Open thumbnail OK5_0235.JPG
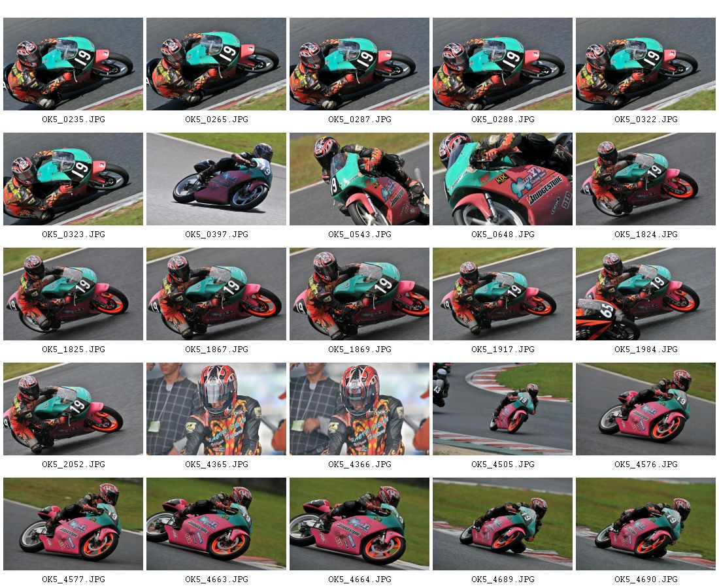 coord(73,64)
